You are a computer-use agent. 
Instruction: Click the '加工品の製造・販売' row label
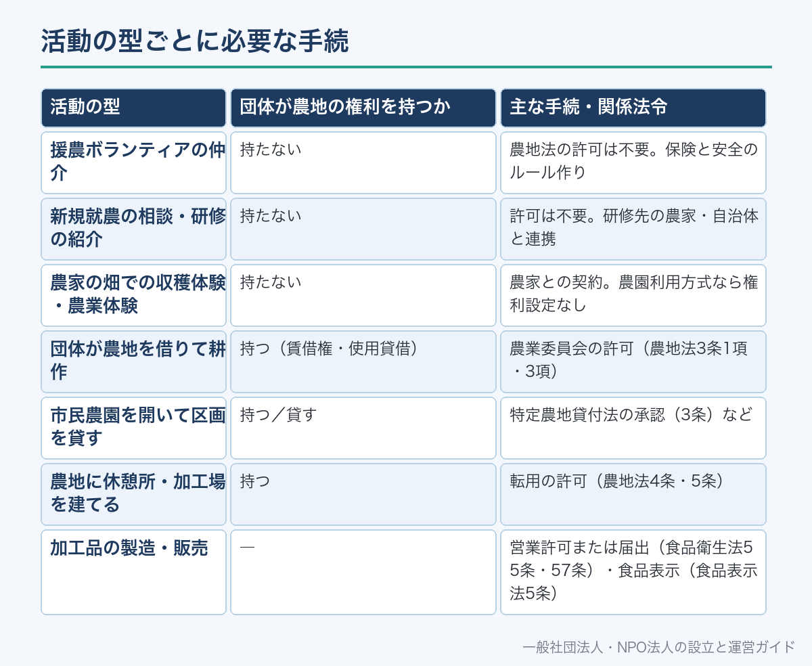133,572
